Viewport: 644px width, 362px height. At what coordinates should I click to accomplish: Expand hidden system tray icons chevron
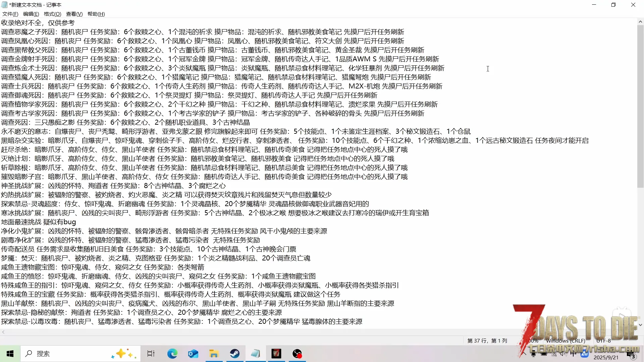point(523,354)
